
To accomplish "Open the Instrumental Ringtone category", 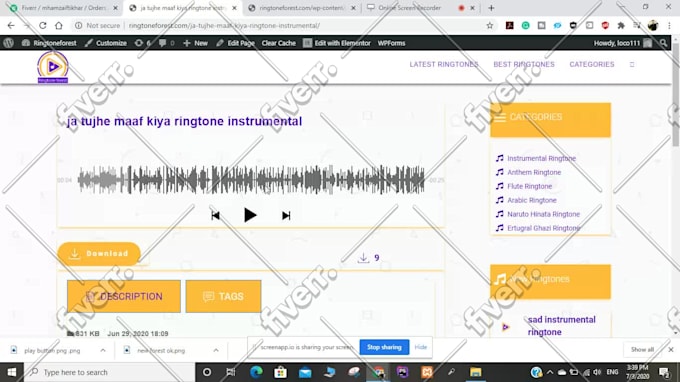I will (541, 158).
